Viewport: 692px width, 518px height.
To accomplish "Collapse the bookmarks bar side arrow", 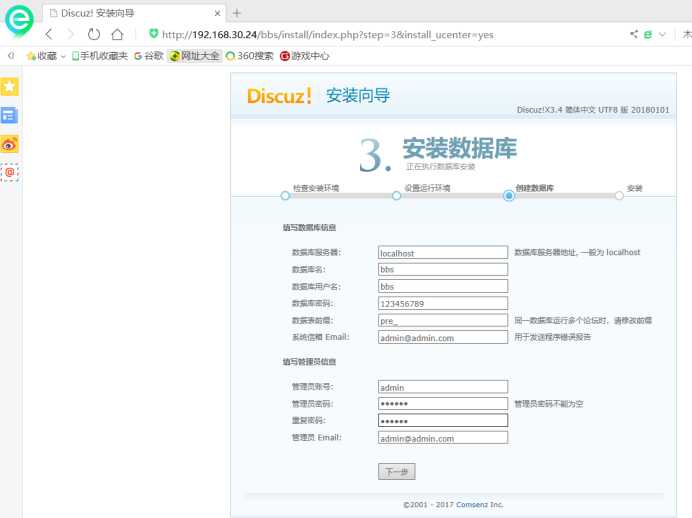I will [x=11, y=56].
